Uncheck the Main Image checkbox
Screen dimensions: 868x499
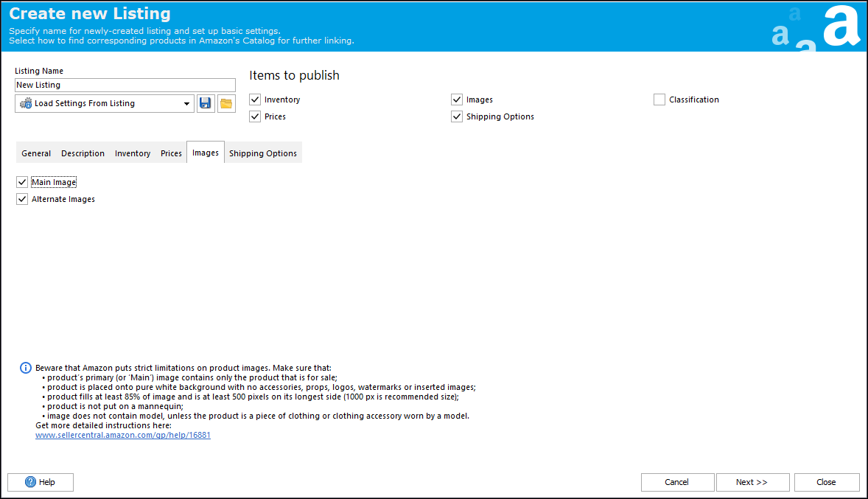click(22, 182)
